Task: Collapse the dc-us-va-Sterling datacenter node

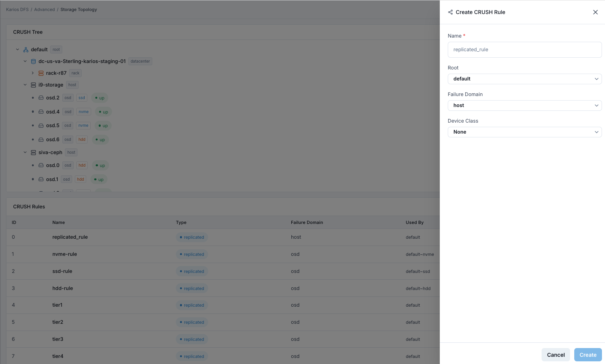Action: click(x=25, y=61)
